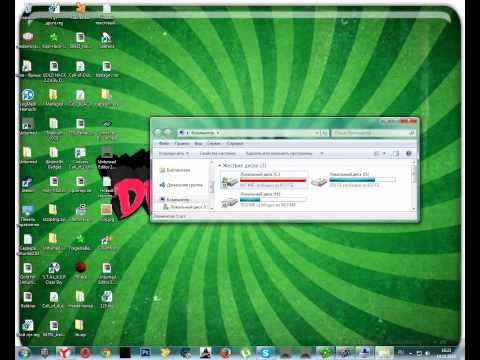Expand the toolbar overflow chevron
Screen dimensions: 480x360
coord(322,153)
